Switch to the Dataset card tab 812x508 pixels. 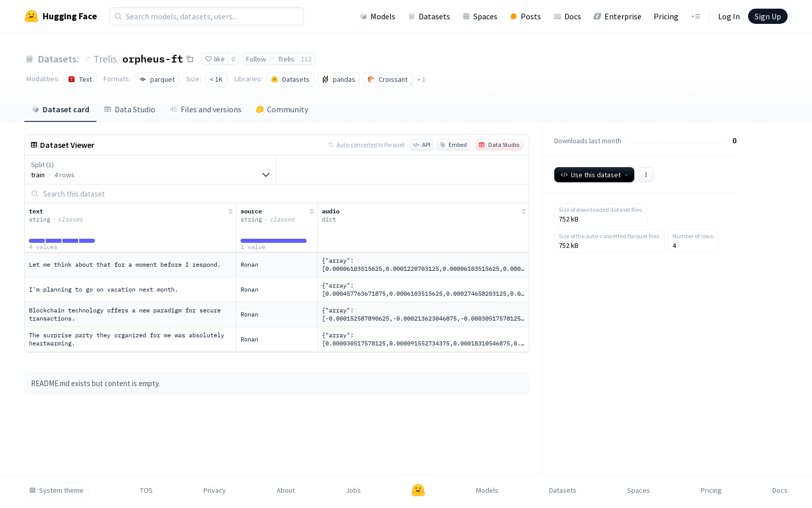point(60,110)
